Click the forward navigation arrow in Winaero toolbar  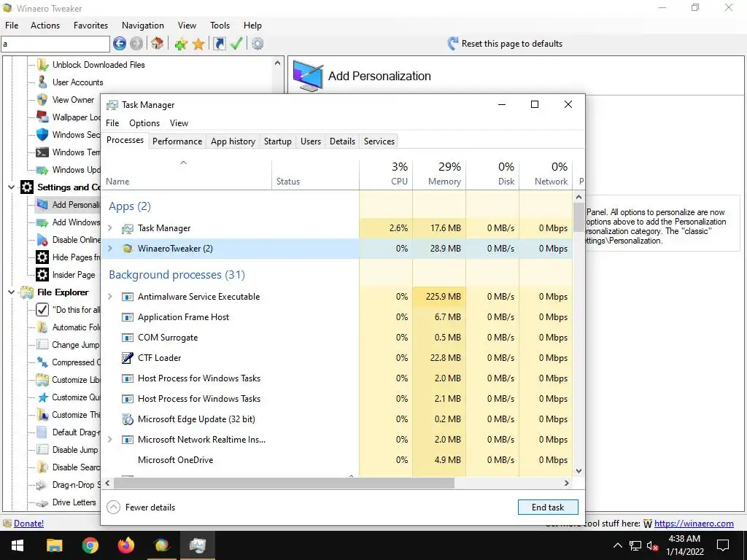pyautogui.click(x=136, y=44)
